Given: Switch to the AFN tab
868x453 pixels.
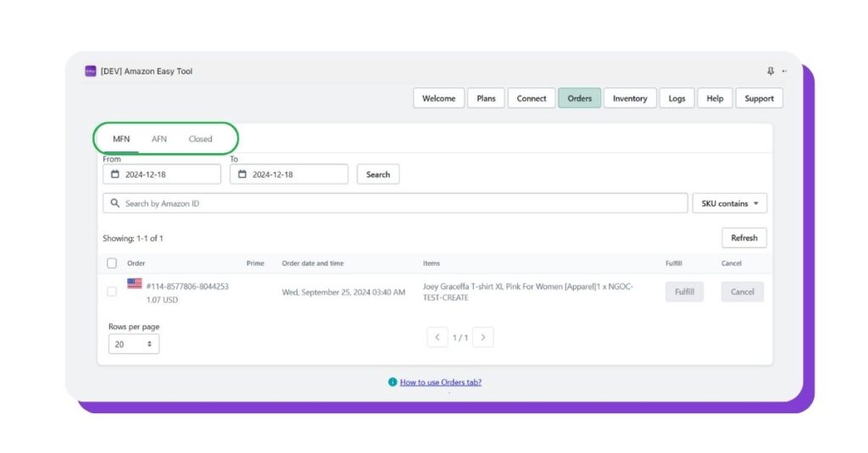Looking at the screenshot, I should click(159, 139).
